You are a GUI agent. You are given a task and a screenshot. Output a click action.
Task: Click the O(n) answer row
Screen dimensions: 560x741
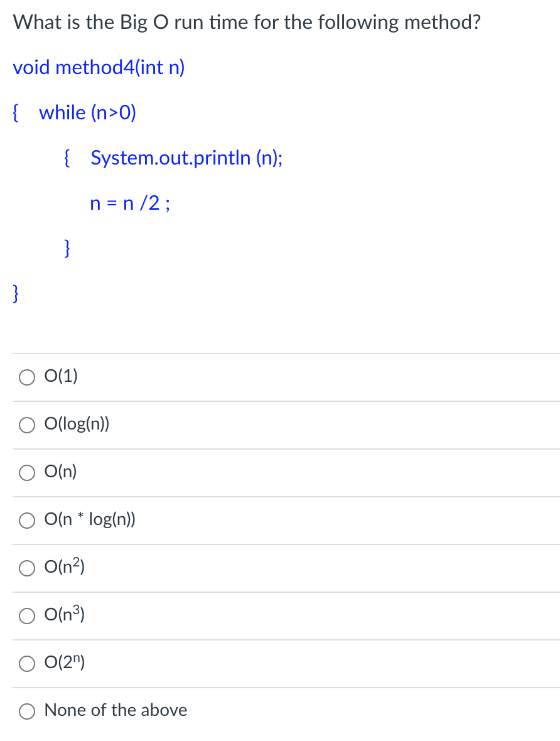coord(61,472)
